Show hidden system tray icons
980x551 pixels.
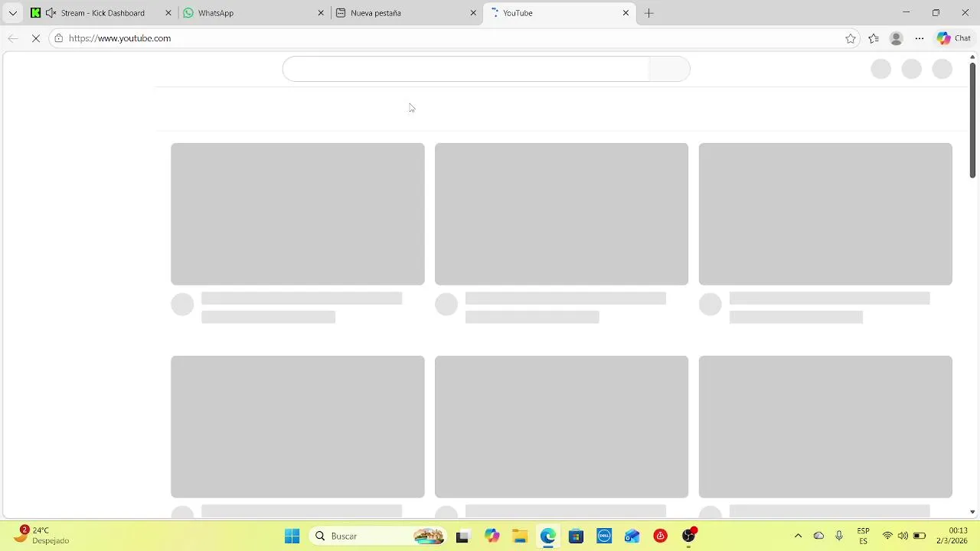click(798, 536)
